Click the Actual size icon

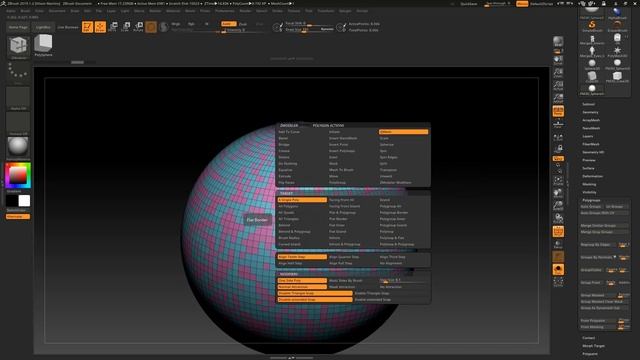click(558, 86)
